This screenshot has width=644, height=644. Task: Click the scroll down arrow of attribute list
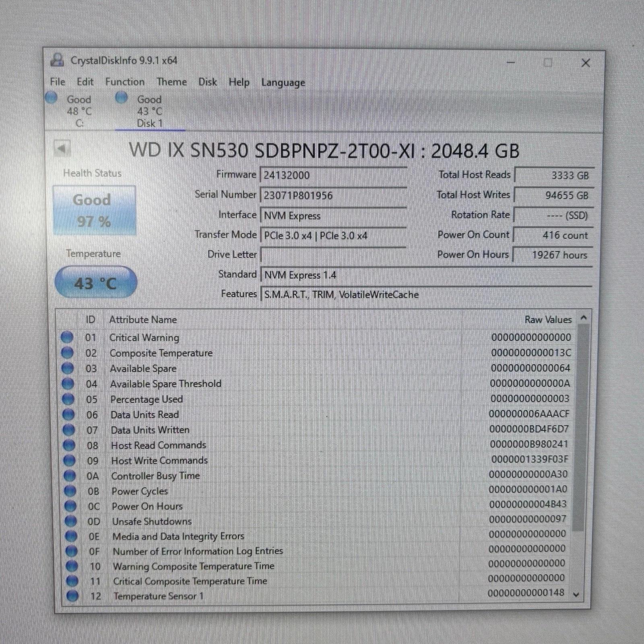(577, 594)
